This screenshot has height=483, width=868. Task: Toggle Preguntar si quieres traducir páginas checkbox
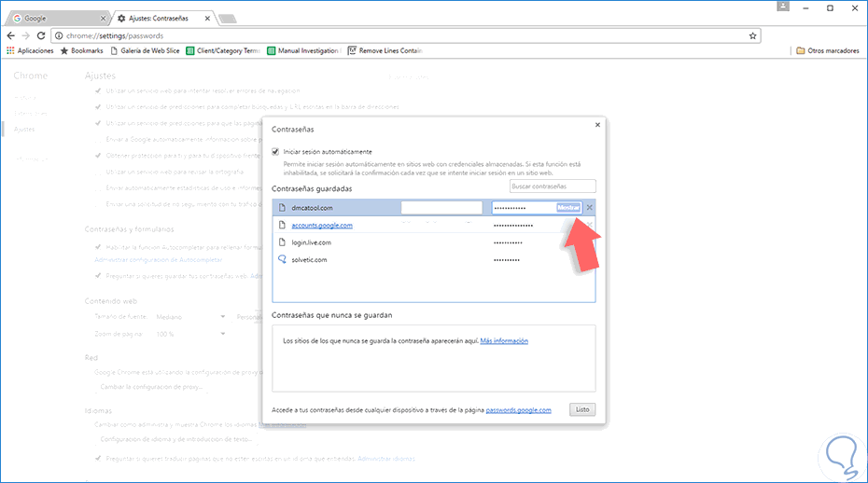coord(98,458)
